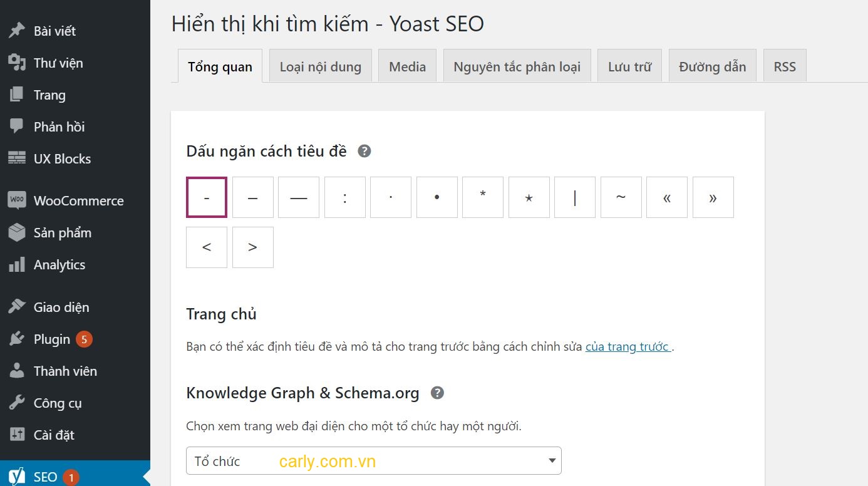The height and width of the screenshot is (486, 868).
Task: Select the colon title separator
Action: click(345, 197)
